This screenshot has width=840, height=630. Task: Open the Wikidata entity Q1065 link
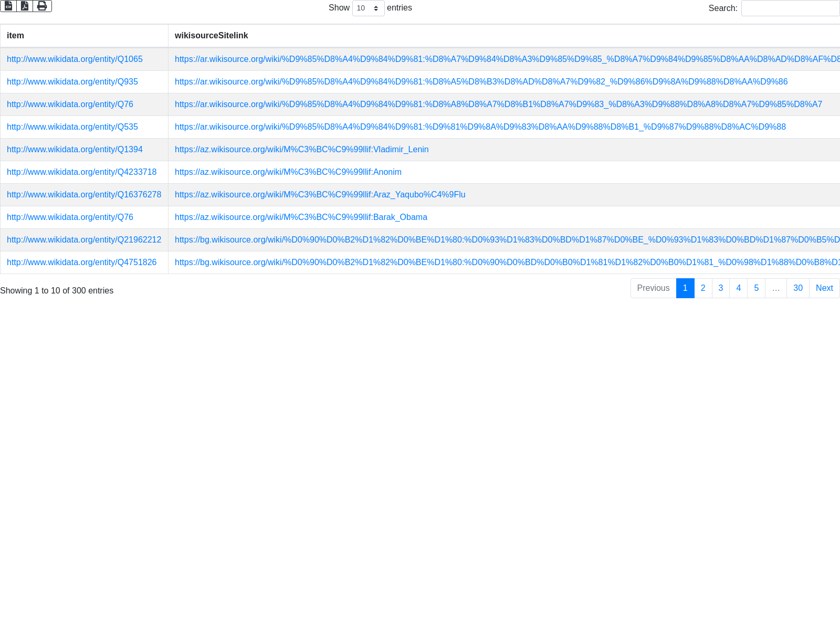coord(75,59)
